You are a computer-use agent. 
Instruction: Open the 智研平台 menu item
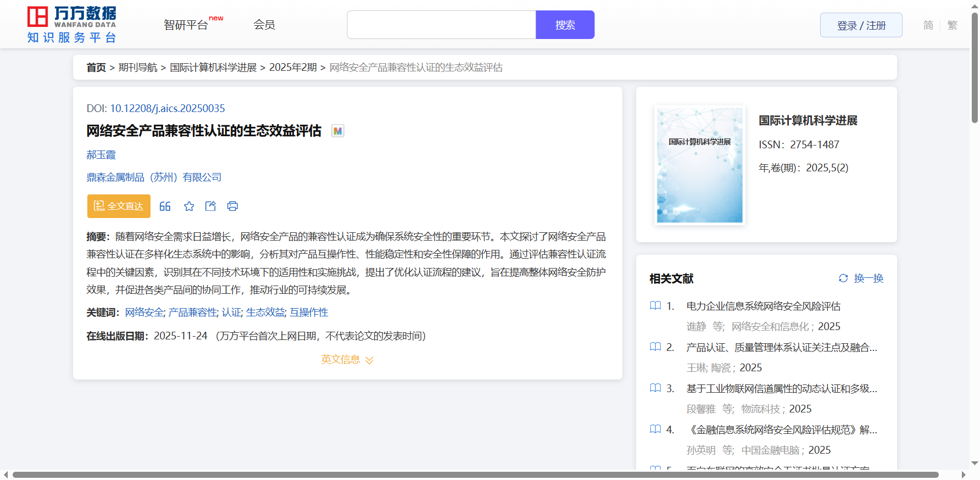click(x=186, y=25)
